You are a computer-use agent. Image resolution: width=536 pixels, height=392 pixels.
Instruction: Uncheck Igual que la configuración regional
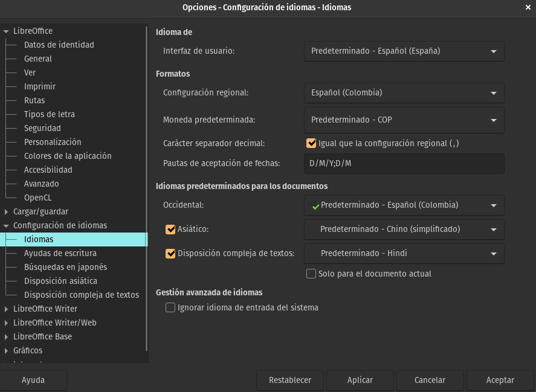click(x=311, y=143)
